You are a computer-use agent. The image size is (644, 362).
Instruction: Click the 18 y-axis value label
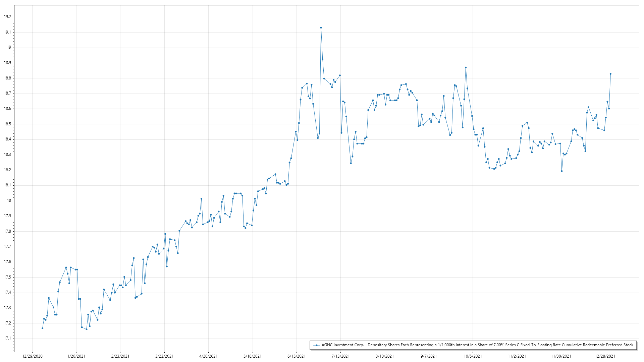9,200
